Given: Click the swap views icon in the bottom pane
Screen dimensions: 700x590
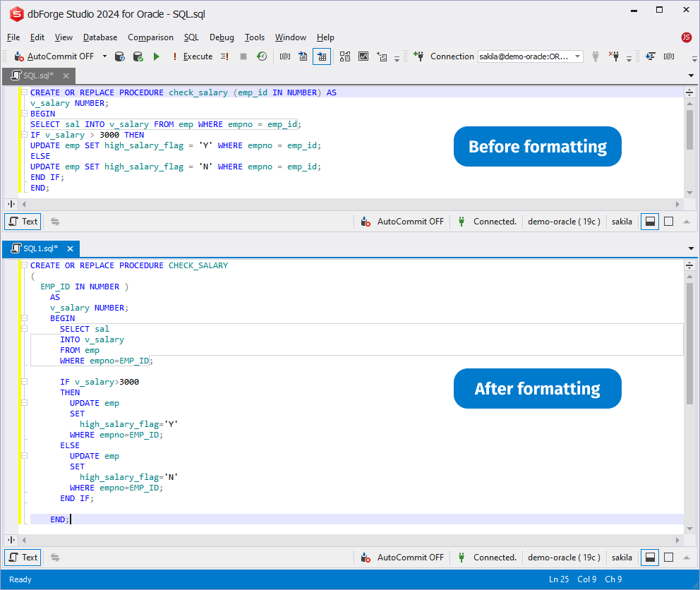Looking at the screenshot, I should [x=55, y=558].
